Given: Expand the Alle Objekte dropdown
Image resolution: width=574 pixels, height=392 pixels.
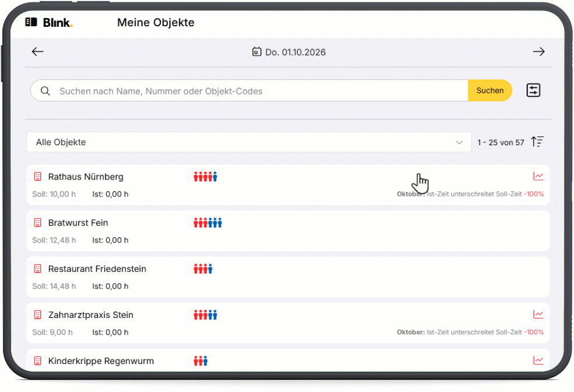Looking at the screenshot, I should [249, 142].
